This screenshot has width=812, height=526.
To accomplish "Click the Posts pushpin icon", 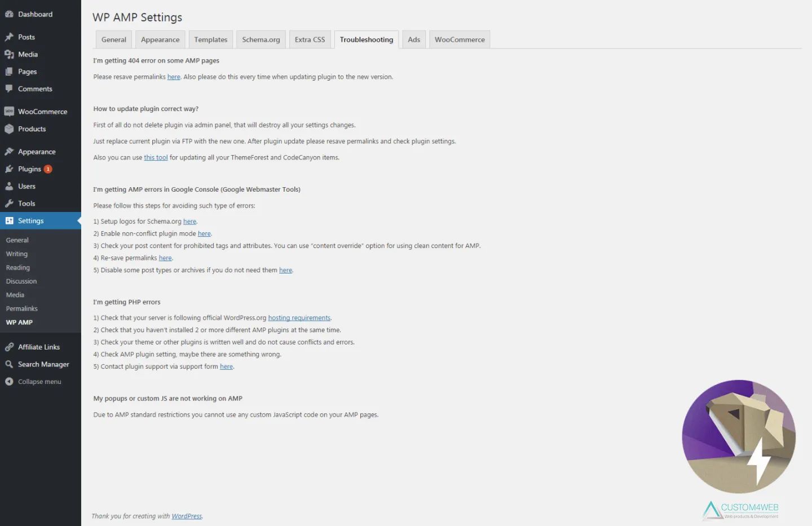I will (x=9, y=37).
